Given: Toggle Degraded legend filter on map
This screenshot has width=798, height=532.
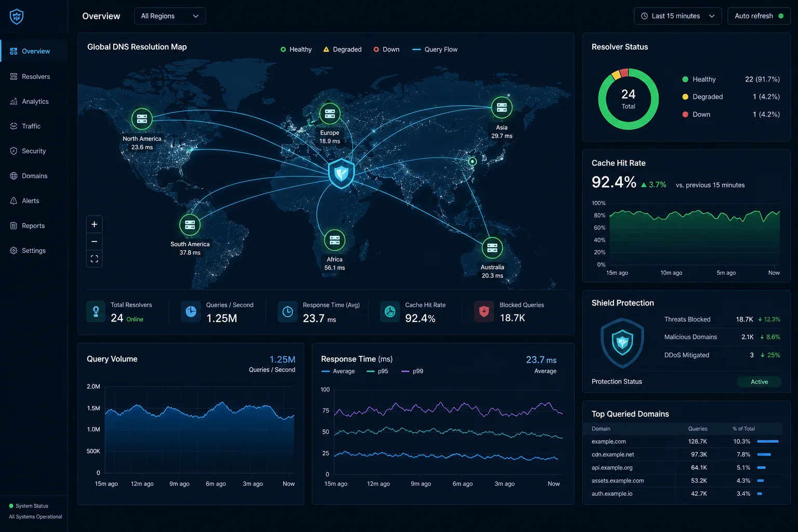Looking at the screenshot, I should click(x=342, y=49).
